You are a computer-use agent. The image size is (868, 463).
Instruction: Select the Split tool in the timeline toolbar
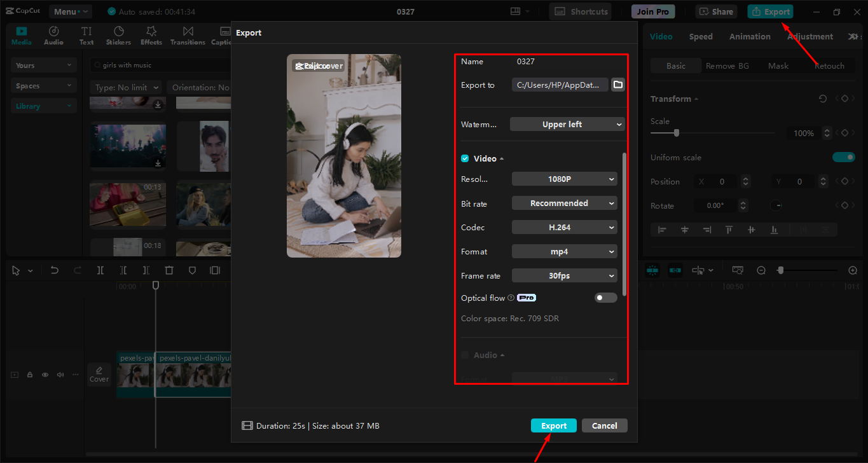[x=100, y=270]
